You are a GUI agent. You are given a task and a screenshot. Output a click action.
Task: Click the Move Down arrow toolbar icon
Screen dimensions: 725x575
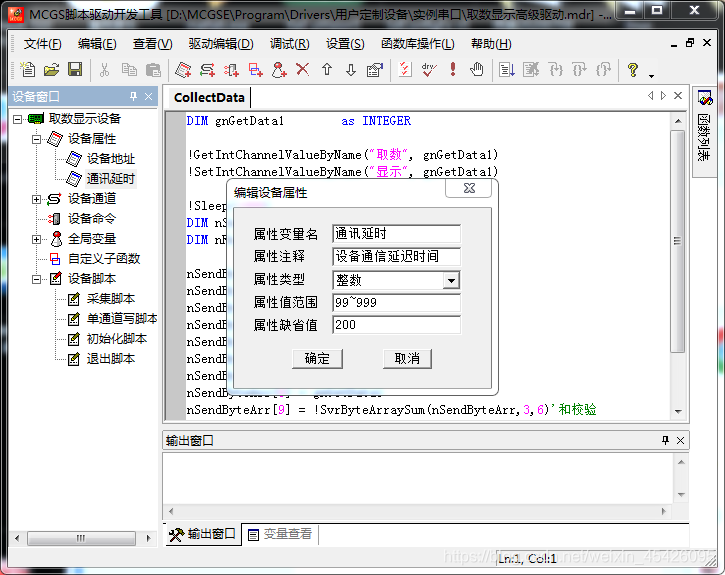(350, 69)
